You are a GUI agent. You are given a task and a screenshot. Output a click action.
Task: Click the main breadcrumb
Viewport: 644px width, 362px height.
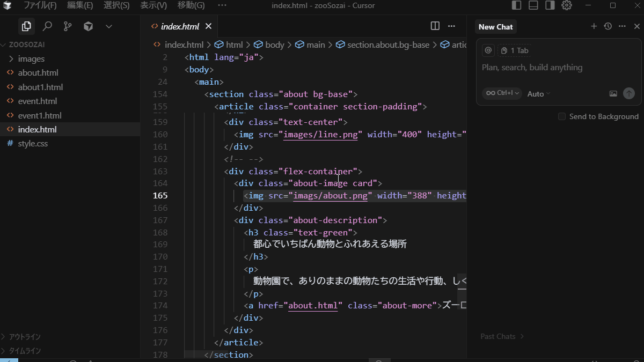click(311, 45)
